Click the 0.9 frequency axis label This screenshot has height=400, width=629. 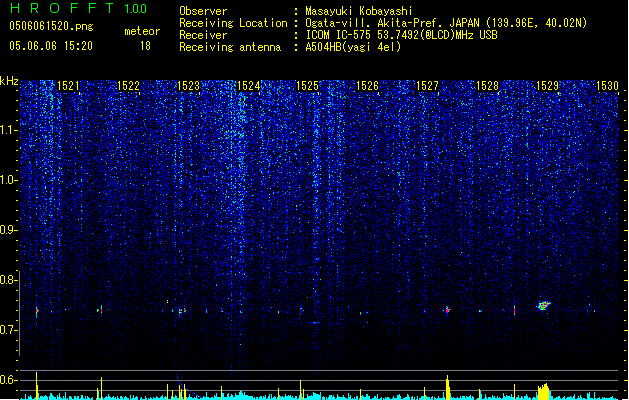pyautogui.click(x=8, y=230)
